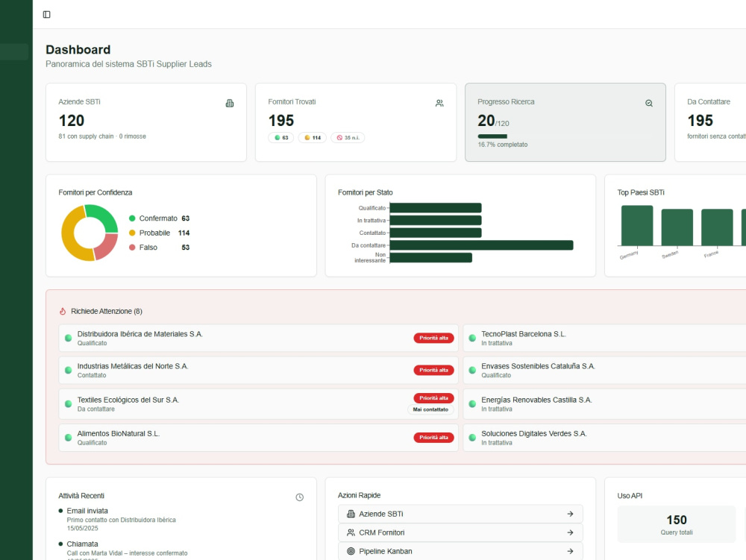Click green status dot for Industrias Metálicas
The height and width of the screenshot is (560, 746).
(x=69, y=370)
